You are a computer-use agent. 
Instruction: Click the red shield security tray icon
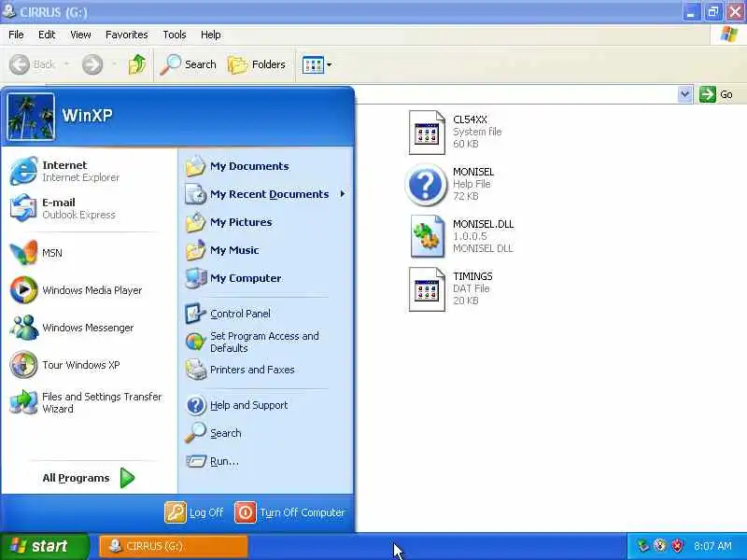[x=677, y=546]
